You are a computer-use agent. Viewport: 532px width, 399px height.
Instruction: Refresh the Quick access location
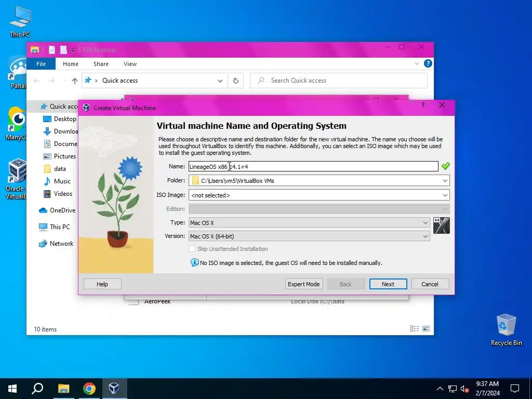(x=235, y=81)
